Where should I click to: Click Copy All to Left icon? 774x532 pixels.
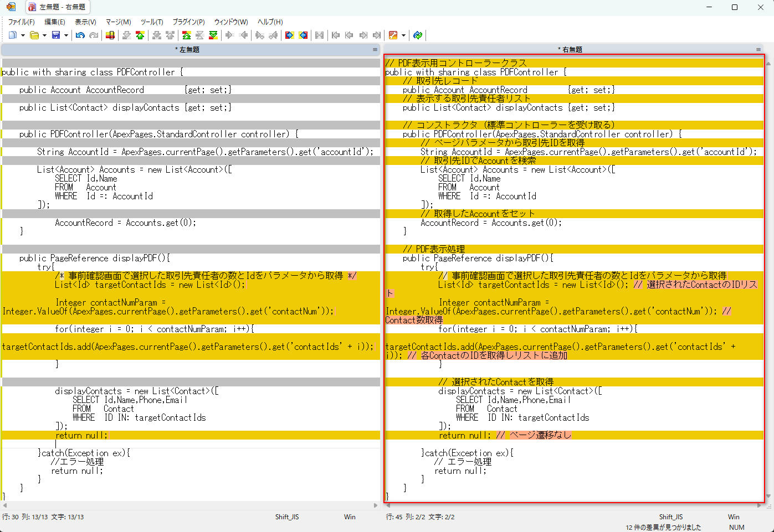coord(303,35)
